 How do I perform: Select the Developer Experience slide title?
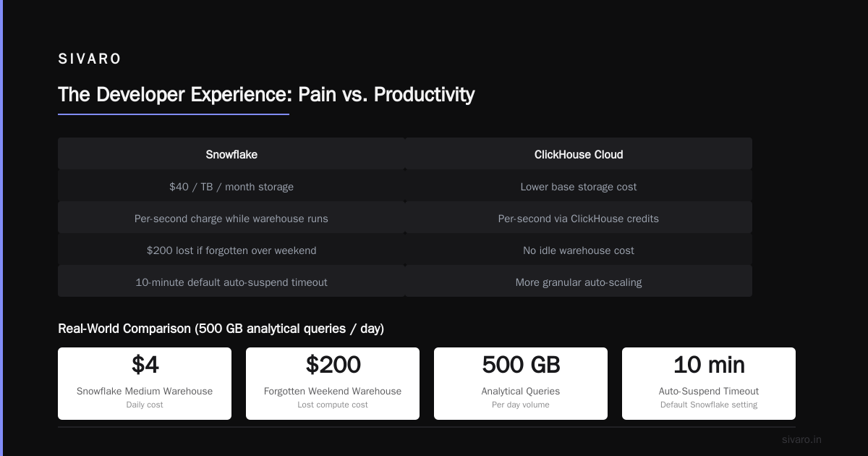(x=266, y=95)
